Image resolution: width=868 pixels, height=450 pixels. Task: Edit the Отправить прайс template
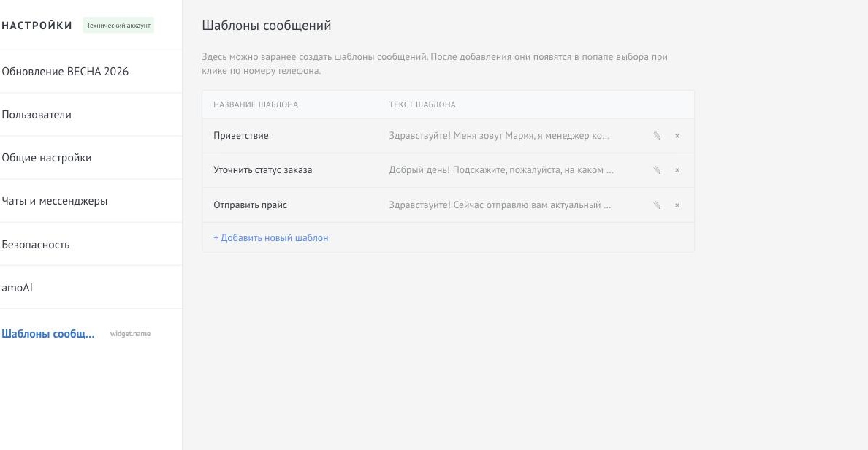(657, 205)
